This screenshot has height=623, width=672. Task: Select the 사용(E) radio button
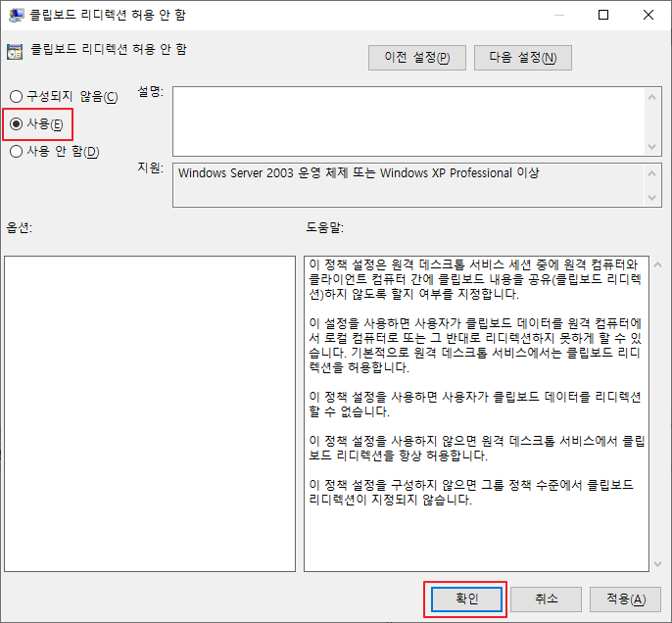37,124
